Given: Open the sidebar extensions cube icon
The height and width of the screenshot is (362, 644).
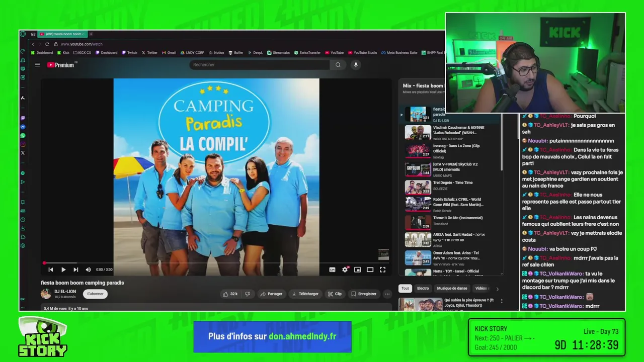Looking at the screenshot, I should click(23, 237).
